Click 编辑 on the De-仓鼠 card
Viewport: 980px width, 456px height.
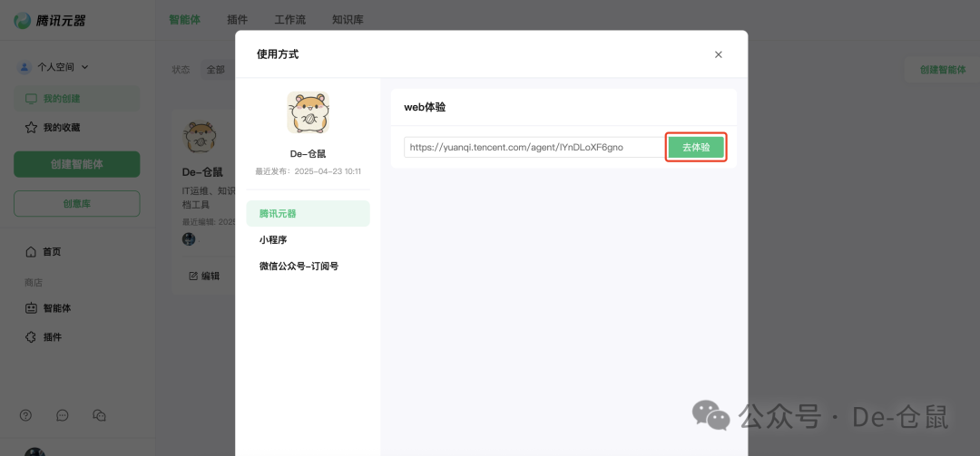[x=204, y=276]
